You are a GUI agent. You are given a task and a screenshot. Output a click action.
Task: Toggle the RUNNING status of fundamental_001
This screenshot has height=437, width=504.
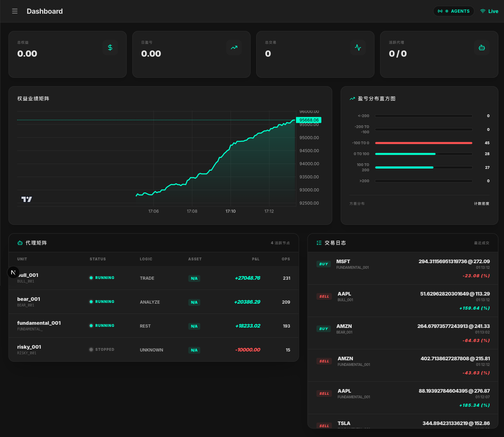tap(102, 326)
